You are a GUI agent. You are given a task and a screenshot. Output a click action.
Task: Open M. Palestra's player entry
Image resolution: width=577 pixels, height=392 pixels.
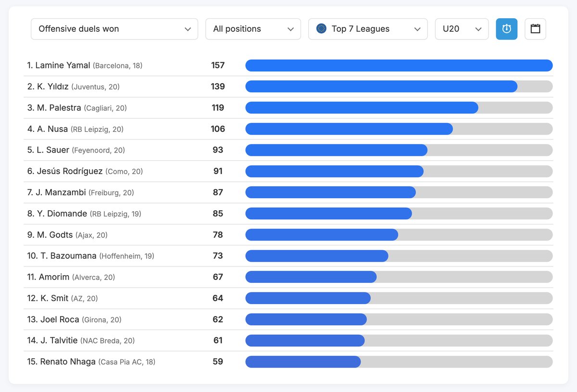pyautogui.click(x=59, y=108)
